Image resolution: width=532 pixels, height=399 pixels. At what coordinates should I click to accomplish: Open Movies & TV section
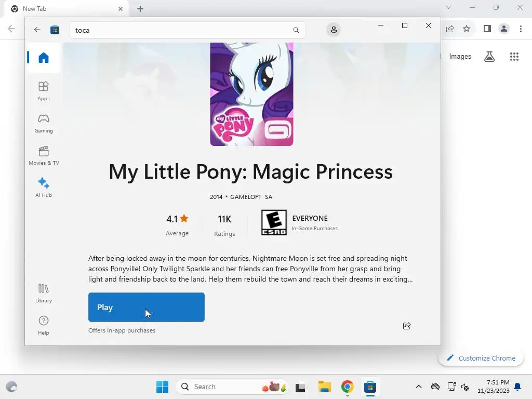coord(44,156)
